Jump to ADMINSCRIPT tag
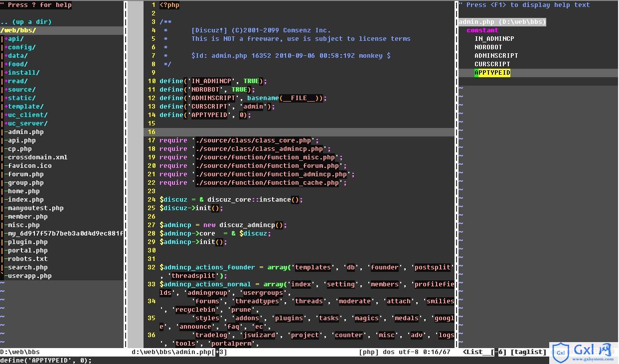Image resolution: width=619 pixels, height=364 pixels. 496,56
